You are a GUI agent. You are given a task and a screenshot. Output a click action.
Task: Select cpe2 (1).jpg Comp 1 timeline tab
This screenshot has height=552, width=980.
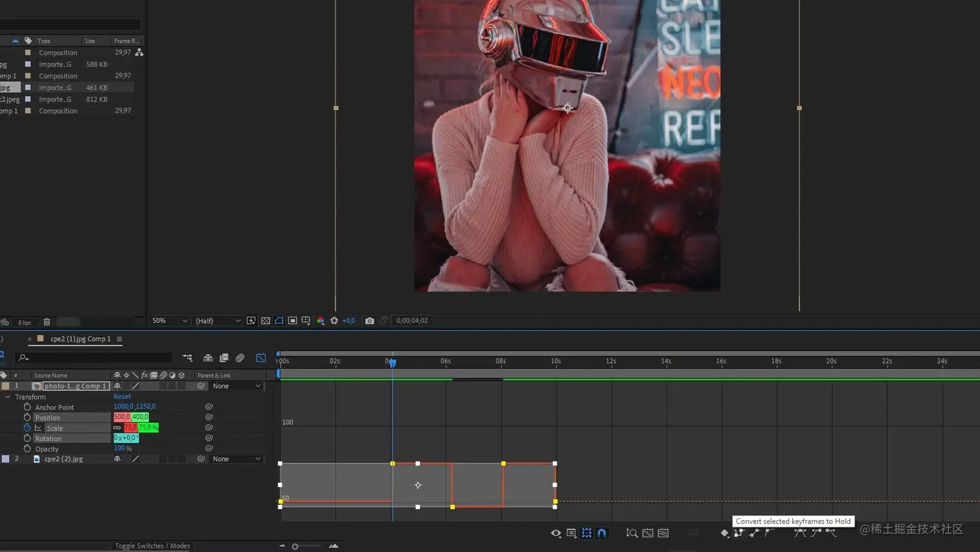[x=80, y=339]
